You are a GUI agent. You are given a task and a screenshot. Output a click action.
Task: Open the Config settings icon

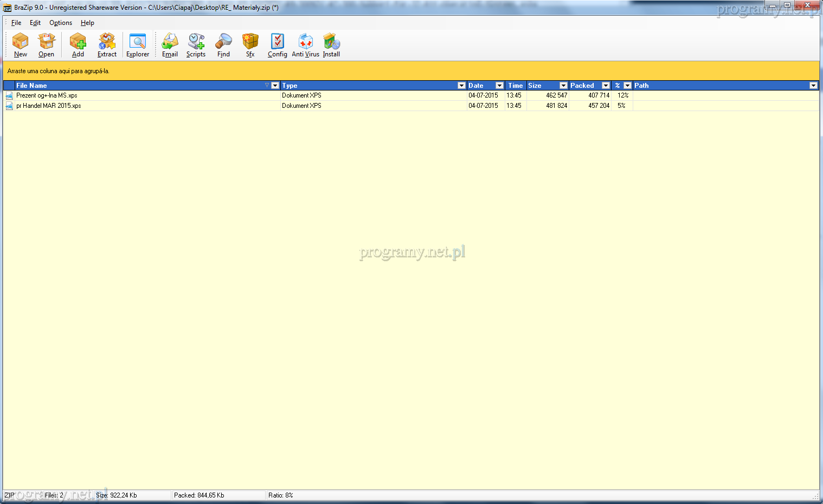[x=277, y=45]
